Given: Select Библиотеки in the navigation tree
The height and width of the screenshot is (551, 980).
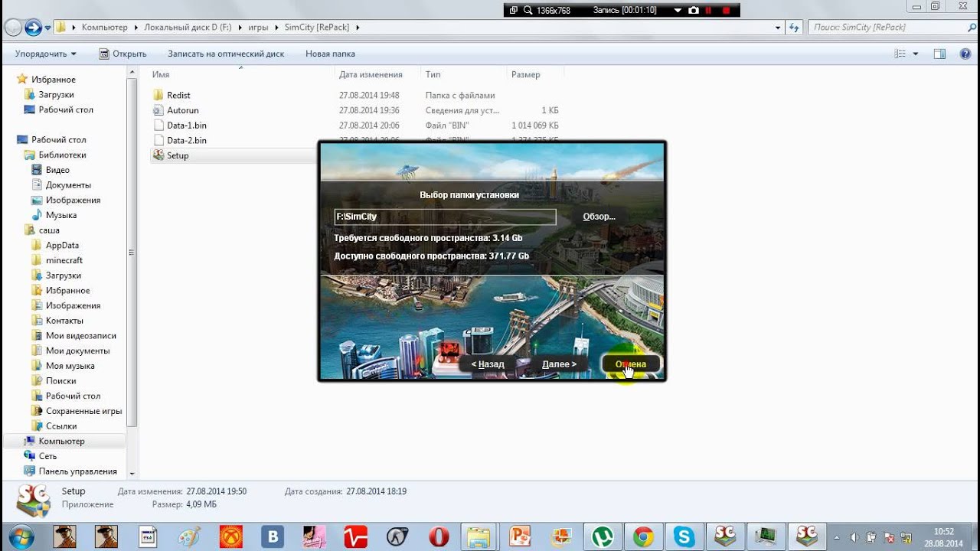Looking at the screenshot, I should [x=62, y=155].
